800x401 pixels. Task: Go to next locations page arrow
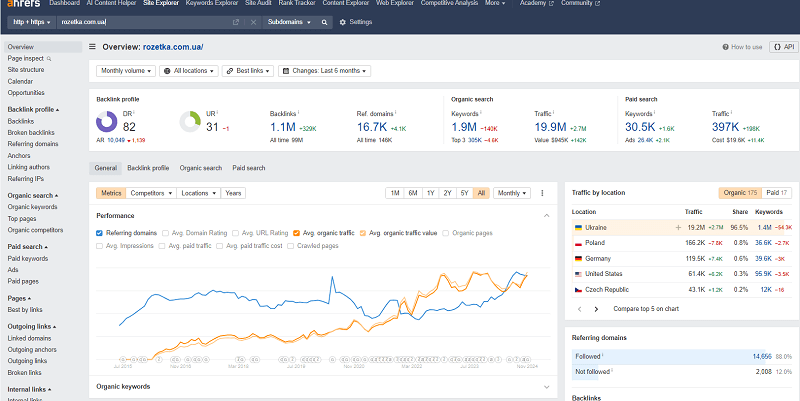pos(596,309)
